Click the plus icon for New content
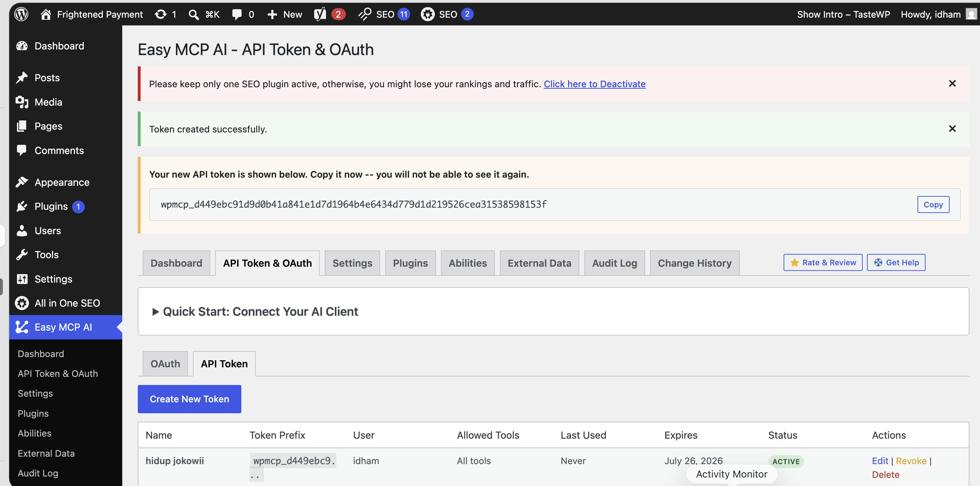Screen dimensions: 980x486 pyautogui.click(x=272, y=14)
